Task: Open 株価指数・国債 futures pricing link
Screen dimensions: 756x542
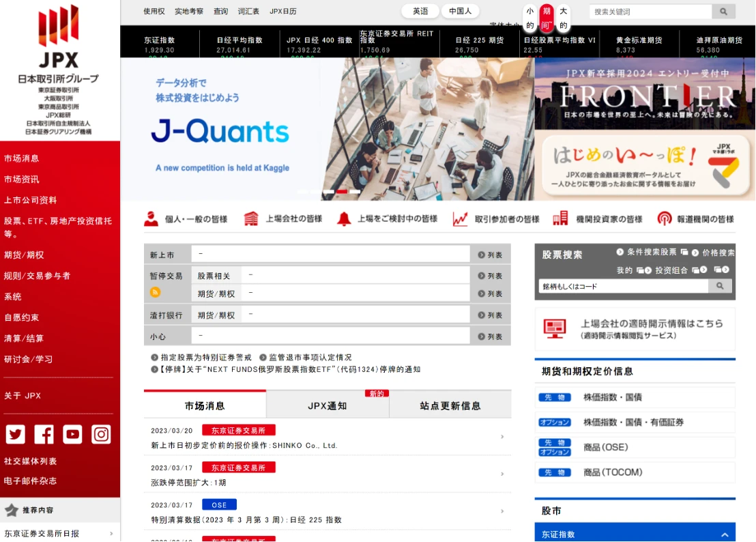Action: (635, 397)
